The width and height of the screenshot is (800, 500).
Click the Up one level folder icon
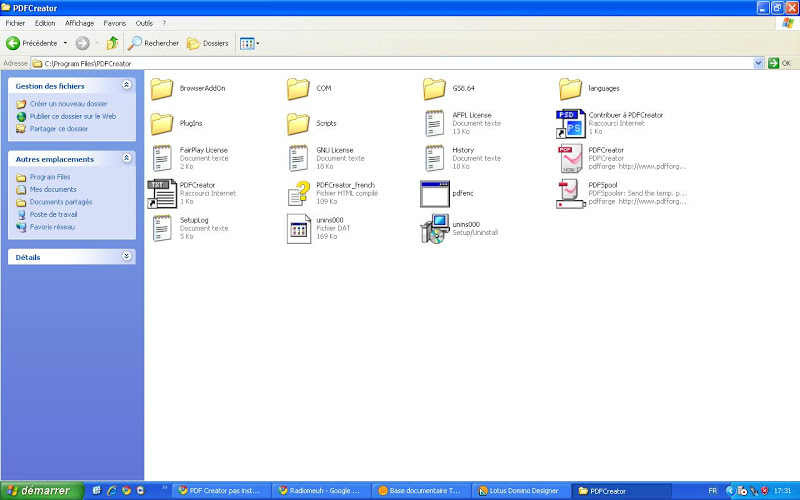pos(112,43)
